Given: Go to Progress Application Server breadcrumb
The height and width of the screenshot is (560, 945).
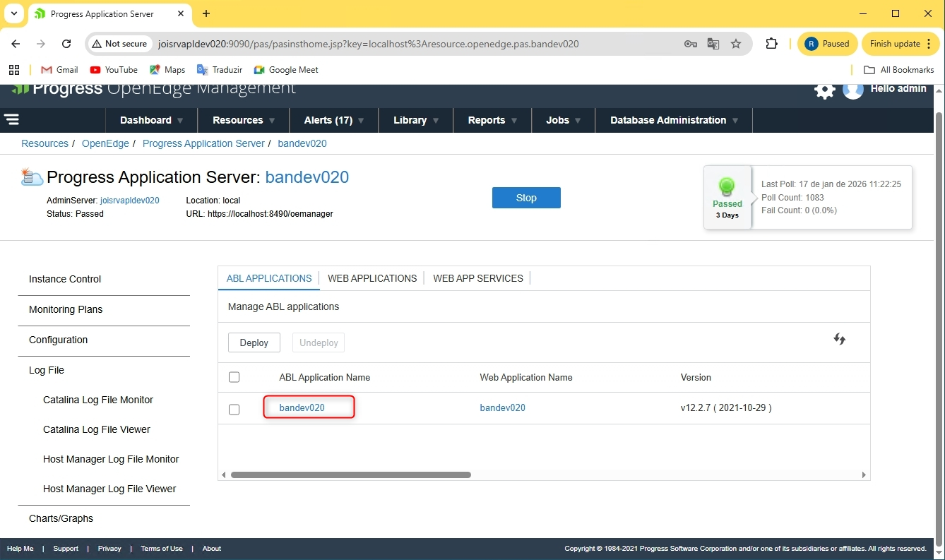Looking at the screenshot, I should coord(203,143).
